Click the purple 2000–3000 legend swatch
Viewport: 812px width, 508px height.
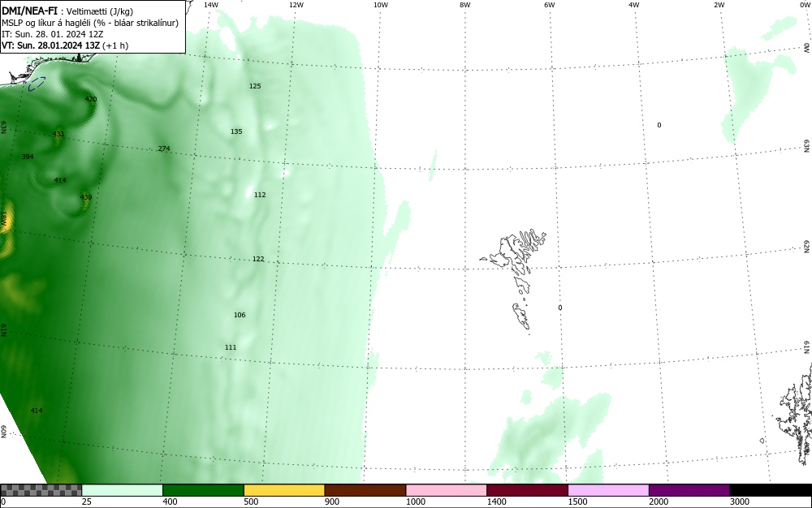coord(689,490)
